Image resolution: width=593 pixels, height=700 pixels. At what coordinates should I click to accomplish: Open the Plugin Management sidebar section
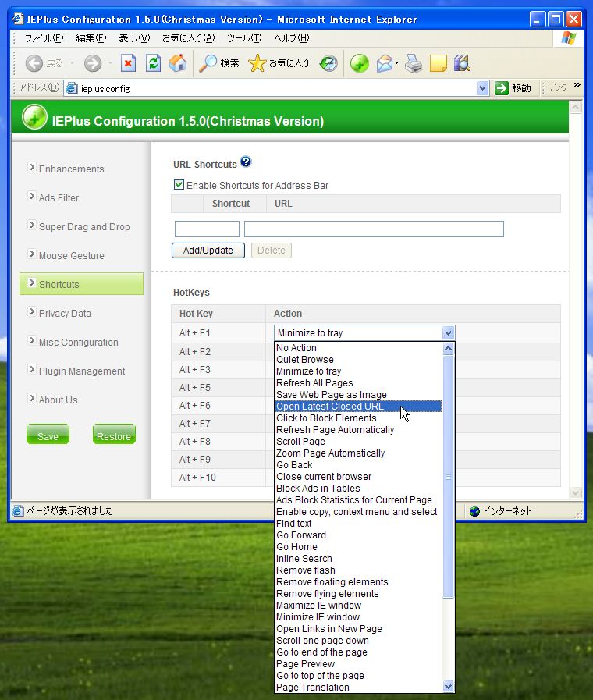[x=82, y=371]
